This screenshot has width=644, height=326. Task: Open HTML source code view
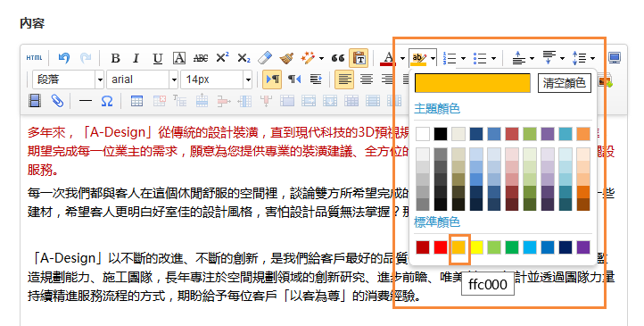(x=34, y=58)
